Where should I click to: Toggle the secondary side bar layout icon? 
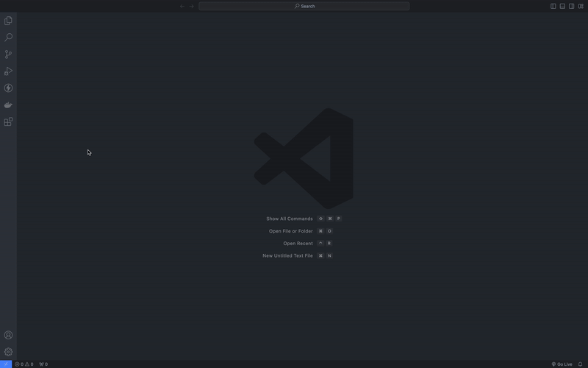tap(572, 6)
